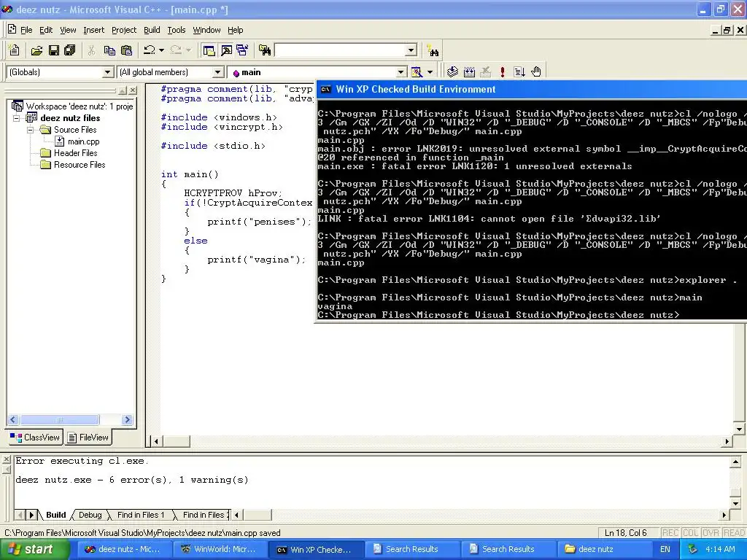Click the Paste clipboard icon
Image resolution: width=747 pixels, height=560 pixels.
coord(126,50)
